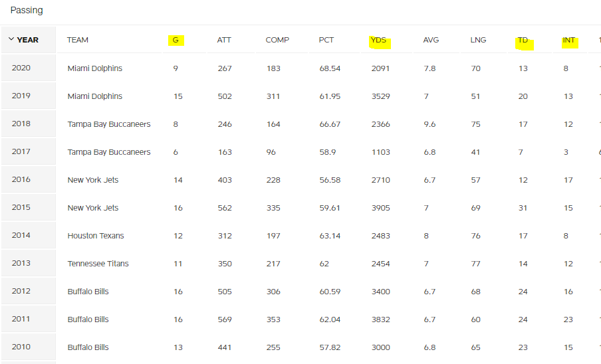Image resolution: width=601 pixels, height=364 pixels.
Task: Sort by highlighted YDS column
Action: point(379,40)
